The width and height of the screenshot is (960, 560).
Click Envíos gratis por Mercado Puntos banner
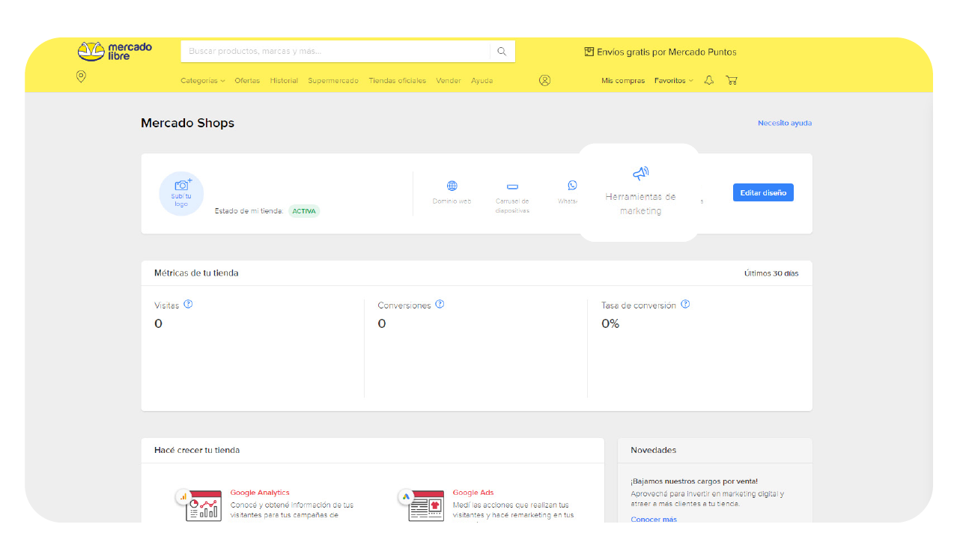pos(660,52)
